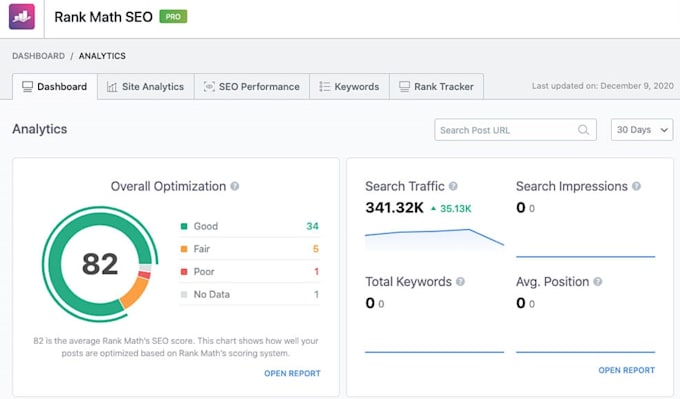Go to DASHBOARD in the breadcrumb
The width and height of the screenshot is (680, 399).
[39, 56]
